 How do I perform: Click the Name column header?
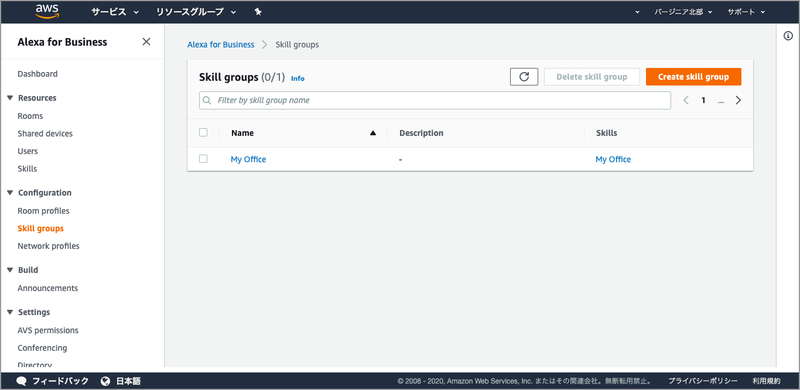point(242,133)
